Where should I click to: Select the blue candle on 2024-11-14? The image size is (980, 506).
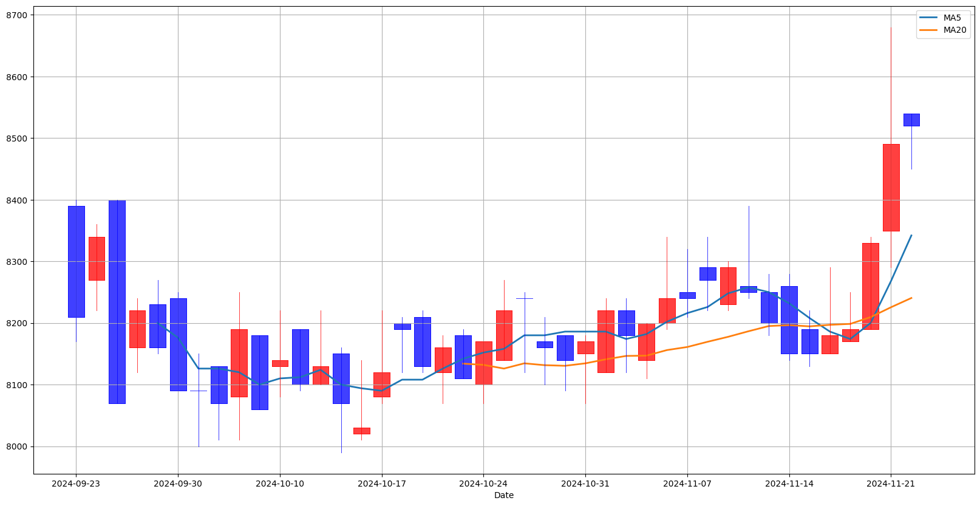789,320
